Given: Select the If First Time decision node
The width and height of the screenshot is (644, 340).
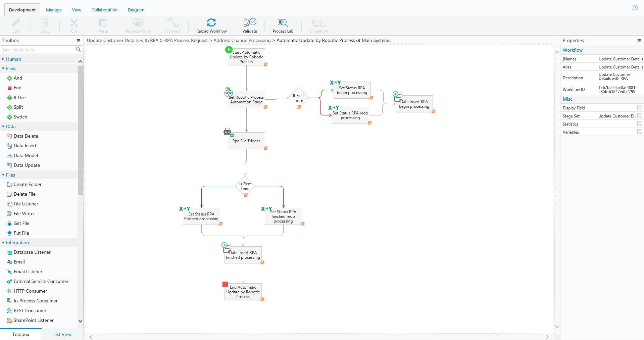Looking at the screenshot, I should [x=298, y=98].
